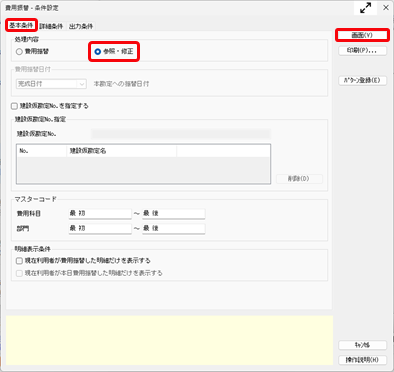The image size is (394, 372).
Task: Click the 削除(D) button
Action: pos(299,179)
